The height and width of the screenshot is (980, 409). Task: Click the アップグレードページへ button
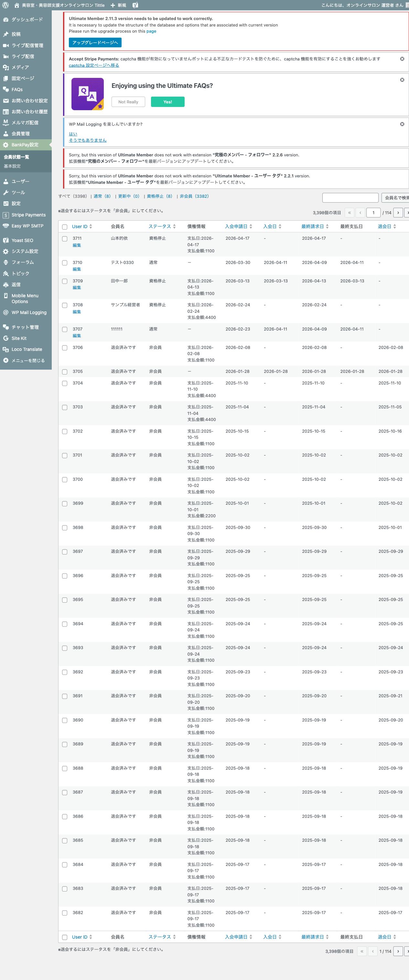click(95, 43)
